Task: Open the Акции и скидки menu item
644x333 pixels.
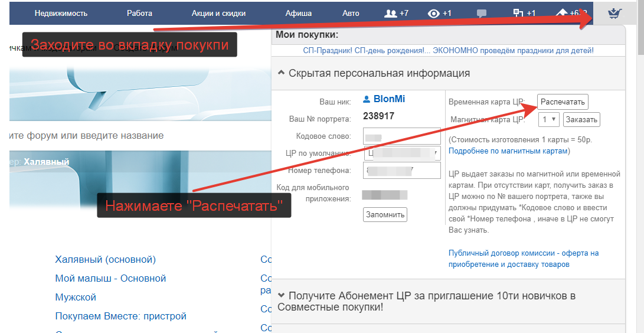Action: pyautogui.click(x=218, y=14)
